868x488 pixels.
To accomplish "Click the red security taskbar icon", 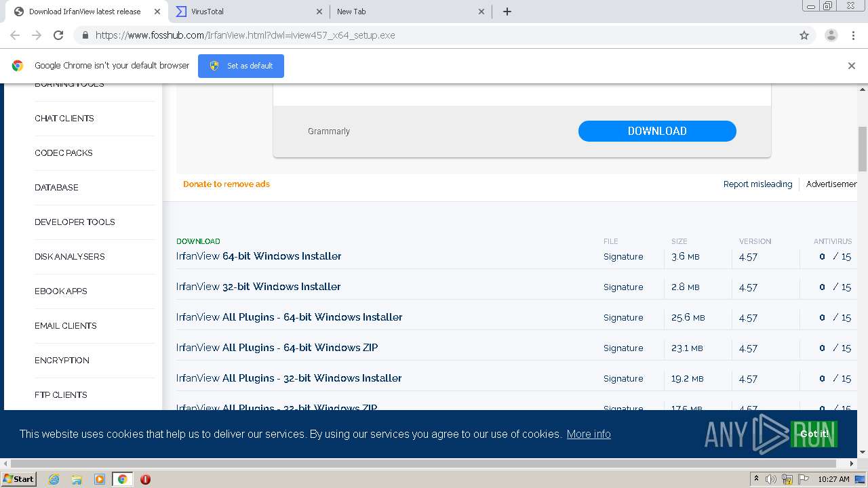I will click(145, 479).
